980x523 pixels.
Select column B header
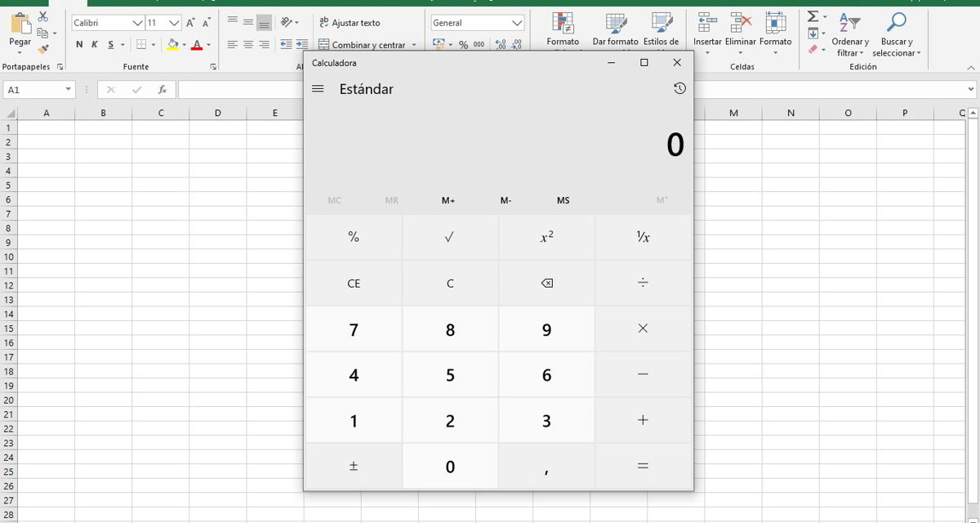[x=103, y=113]
